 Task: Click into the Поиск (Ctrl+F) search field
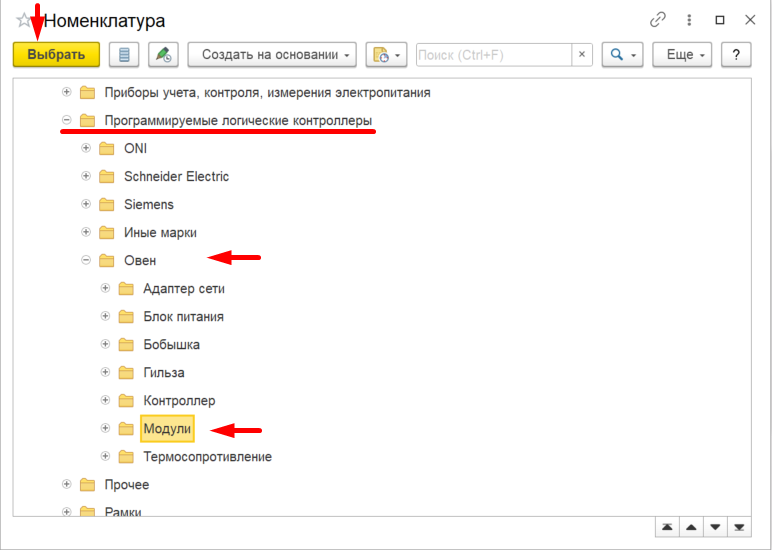[x=494, y=55]
